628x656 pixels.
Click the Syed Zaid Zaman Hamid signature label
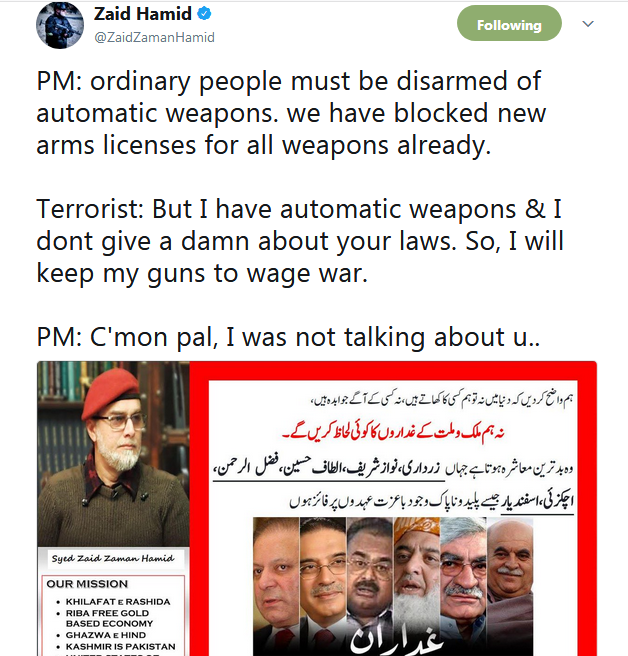(x=113, y=559)
